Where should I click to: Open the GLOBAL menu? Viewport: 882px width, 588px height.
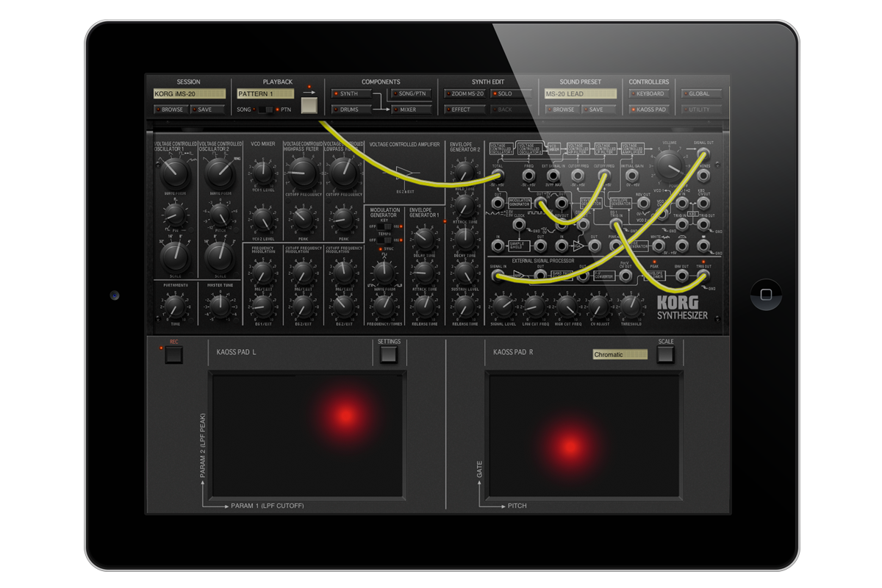pyautogui.click(x=701, y=93)
